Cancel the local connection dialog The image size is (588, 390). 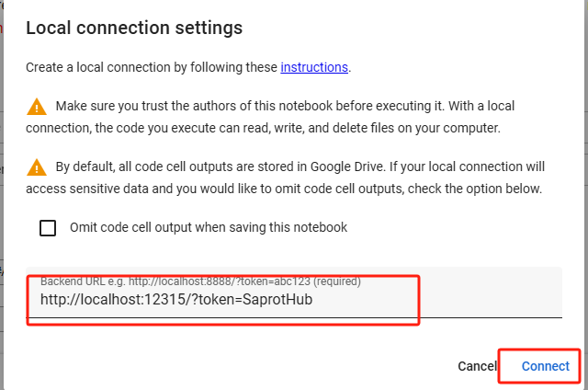477,366
